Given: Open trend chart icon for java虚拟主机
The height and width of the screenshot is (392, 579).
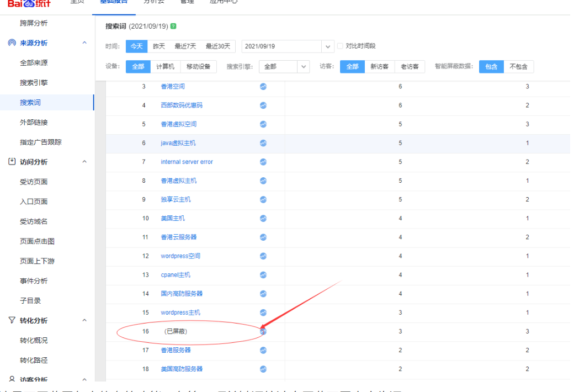Looking at the screenshot, I should click(x=263, y=143).
